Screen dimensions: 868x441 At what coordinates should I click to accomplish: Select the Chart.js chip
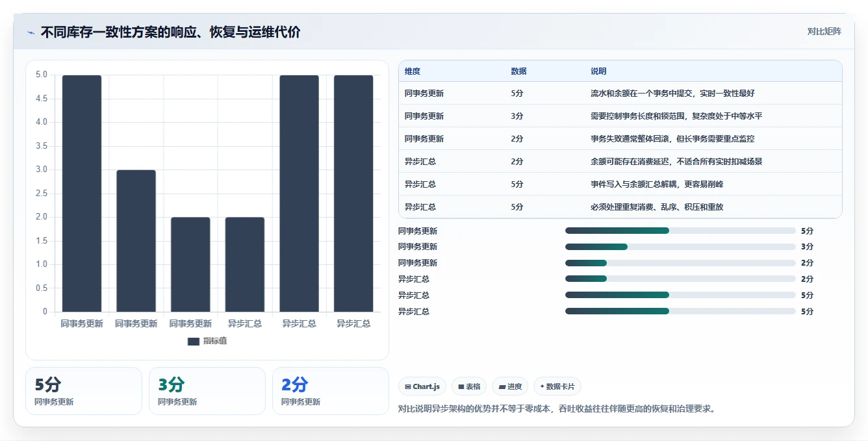[x=422, y=386]
